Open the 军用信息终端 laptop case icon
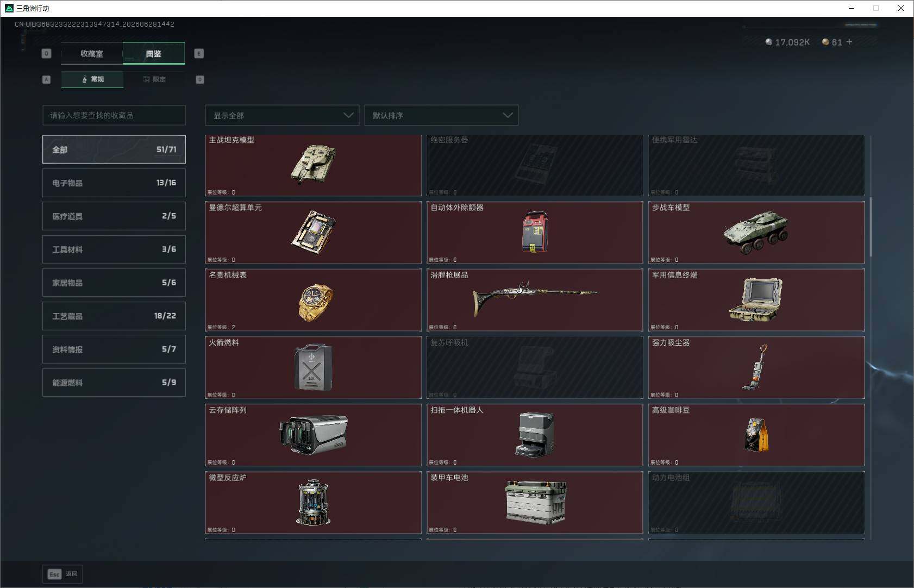 [x=755, y=299]
